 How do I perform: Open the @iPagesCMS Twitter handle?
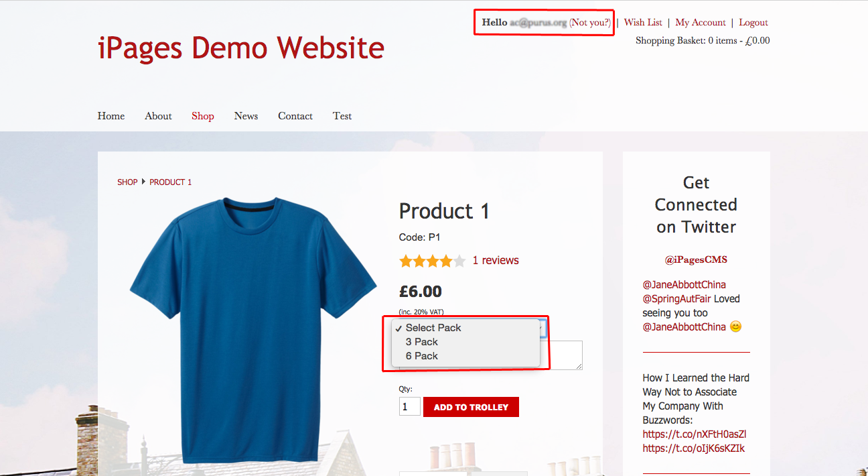696,259
